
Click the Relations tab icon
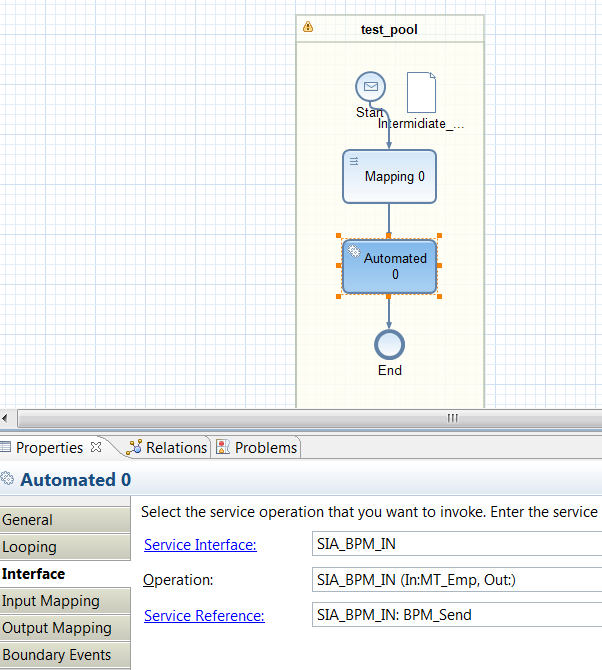click(x=134, y=447)
